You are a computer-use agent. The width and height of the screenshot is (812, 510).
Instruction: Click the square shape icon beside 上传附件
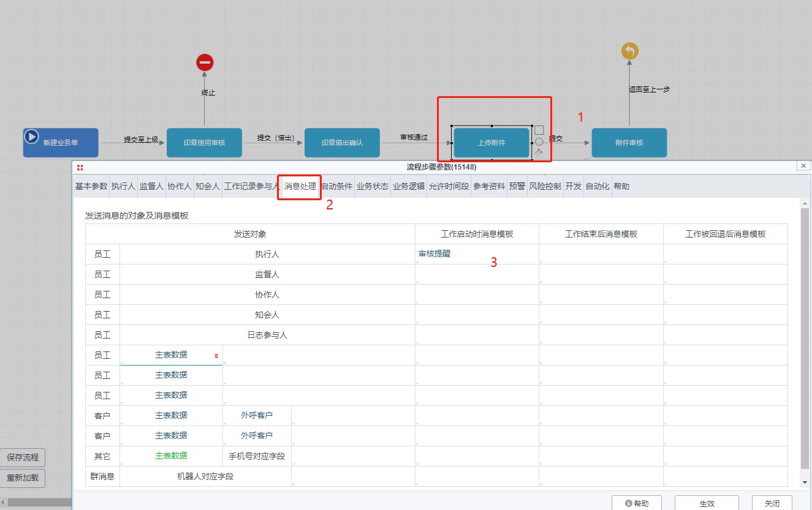(x=539, y=130)
